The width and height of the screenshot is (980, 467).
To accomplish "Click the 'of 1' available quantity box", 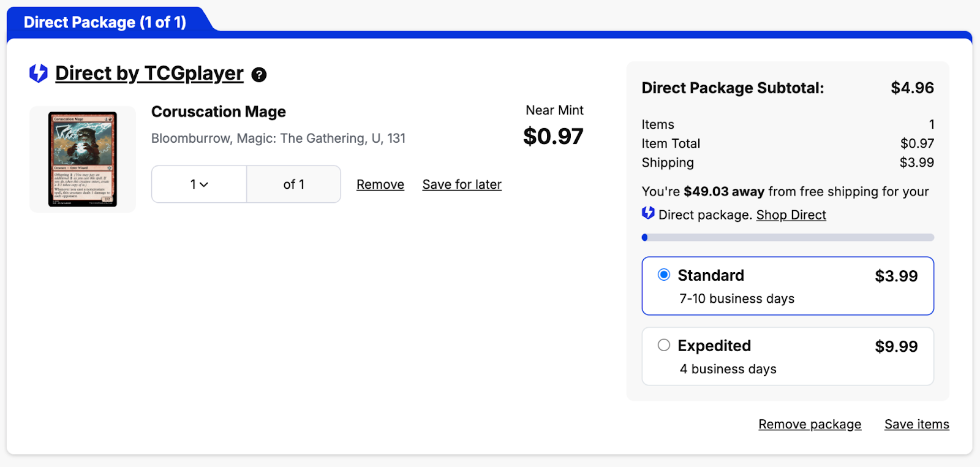I will pos(293,184).
